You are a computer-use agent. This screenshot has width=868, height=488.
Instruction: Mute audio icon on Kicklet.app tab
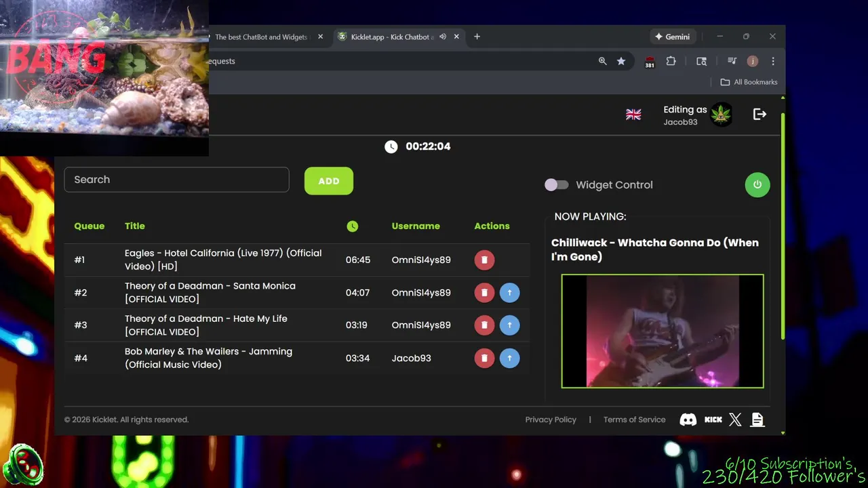pos(442,37)
